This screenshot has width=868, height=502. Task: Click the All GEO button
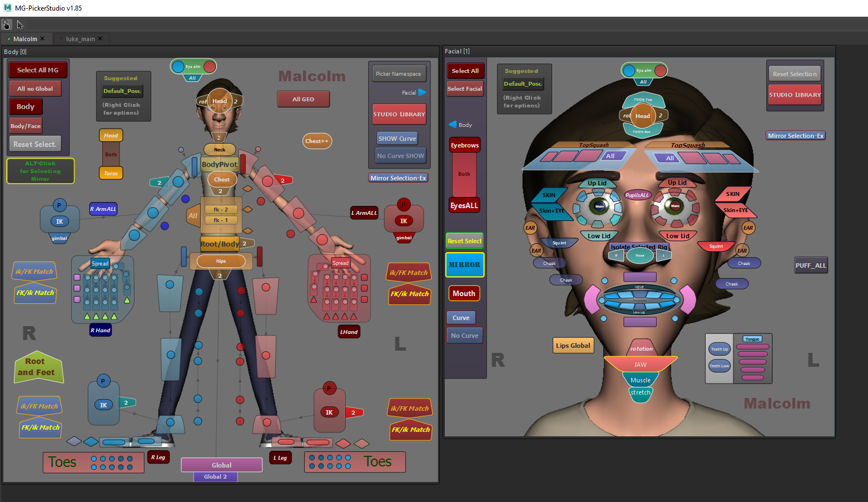[303, 99]
